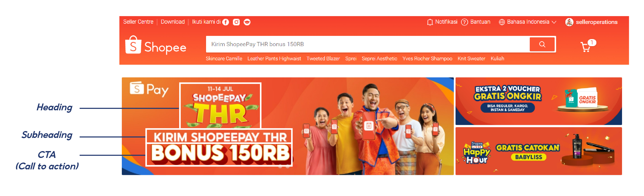Go to Seller Centre
The height and width of the screenshot is (196, 644).
pos(138,22)
